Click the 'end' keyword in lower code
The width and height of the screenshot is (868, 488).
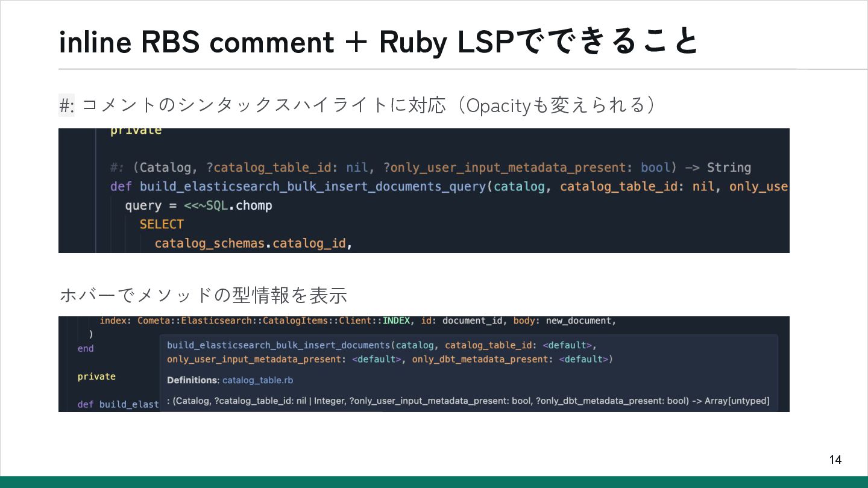[86, 348]
